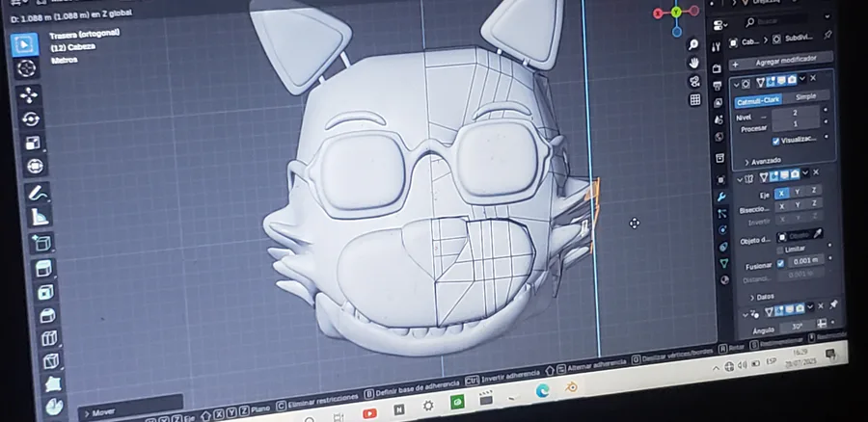The image size is (868, 422).
Task: Toggle the Fusionar checkbox
Action: pos(780,263)
